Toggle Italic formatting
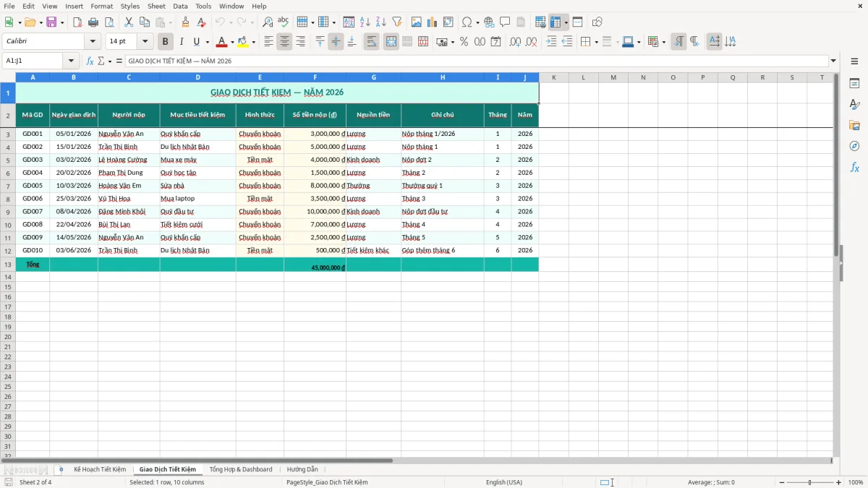Screen dimensions: 868x488 (181, 42)
